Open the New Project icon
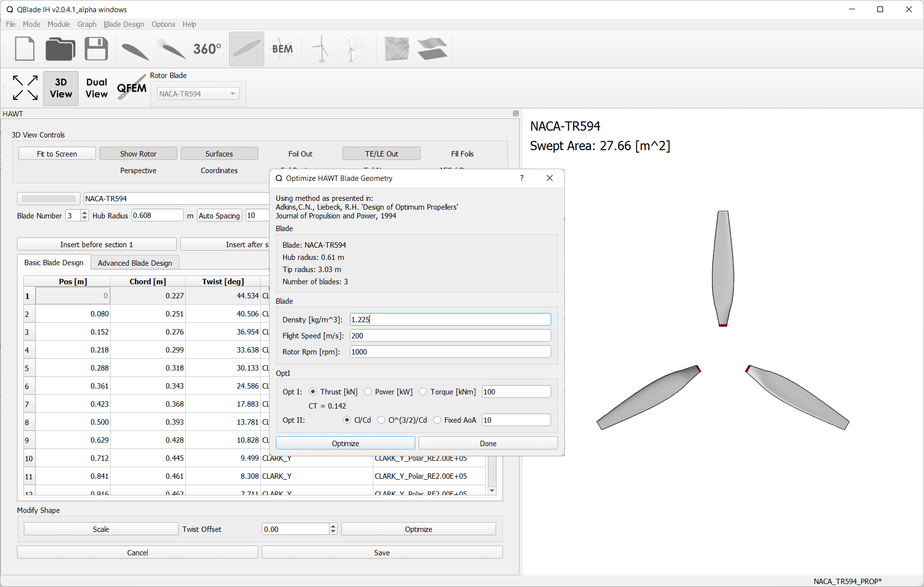Image resolution: width=924 pixels, height=587 pixels. [x=25, y=49]
